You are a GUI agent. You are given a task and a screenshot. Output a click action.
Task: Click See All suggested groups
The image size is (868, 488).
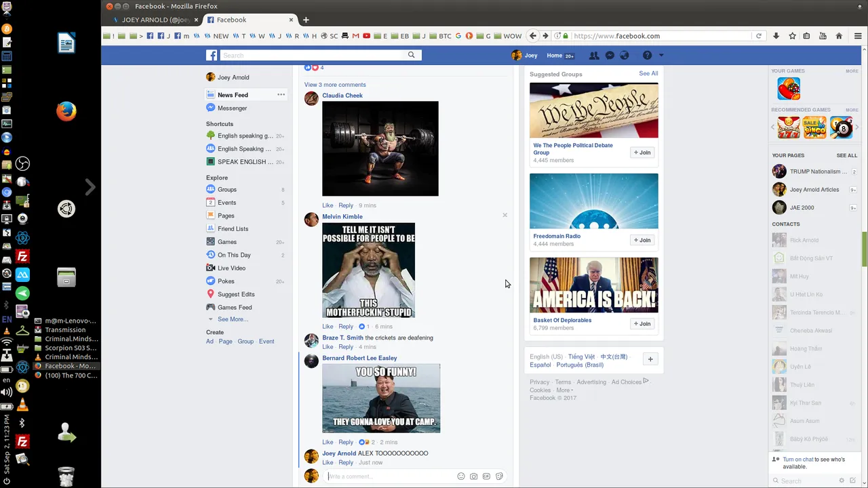pyautogui.click(x=648, y=73)
